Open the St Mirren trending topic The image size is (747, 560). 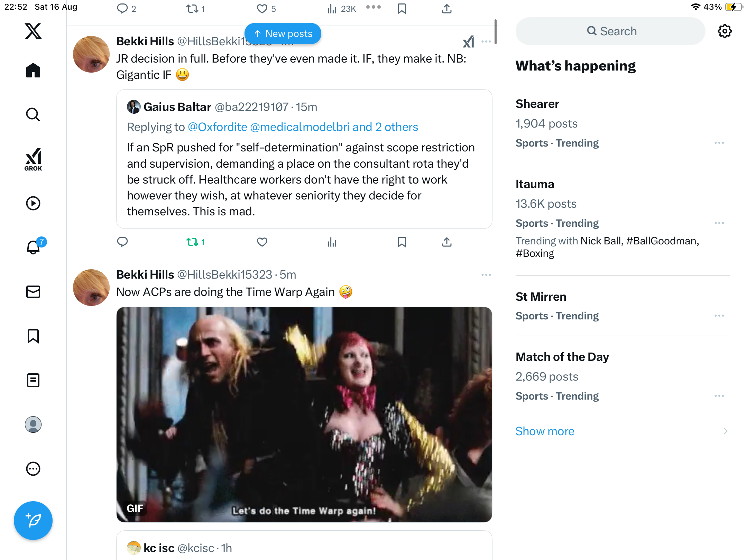pyautogui.click(x=541, y=297)
